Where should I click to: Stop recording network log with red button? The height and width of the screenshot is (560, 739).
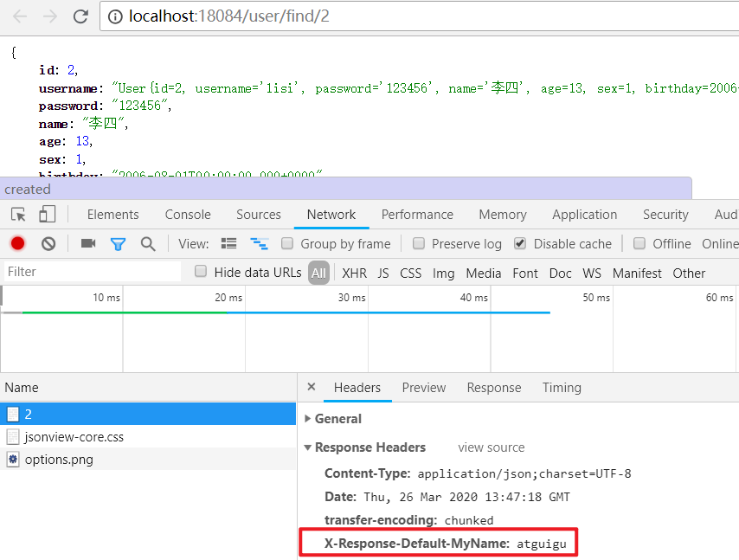coord(17,244)
